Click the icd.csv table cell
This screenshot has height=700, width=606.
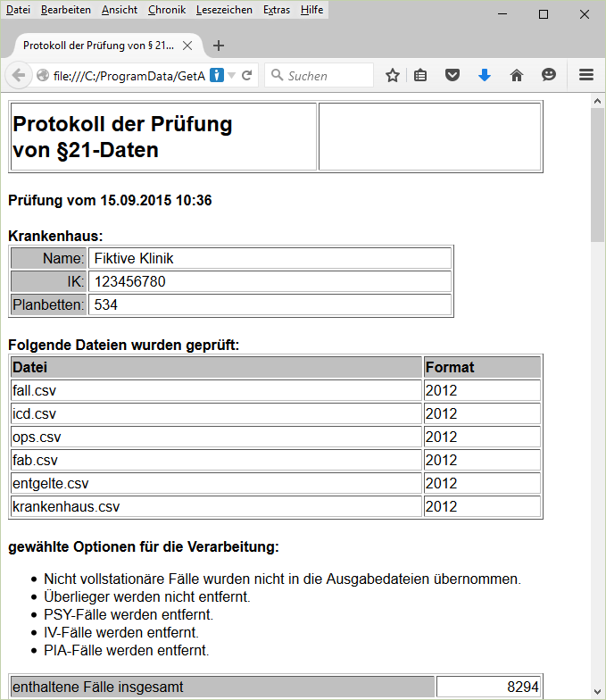click(x=216, y=414)
